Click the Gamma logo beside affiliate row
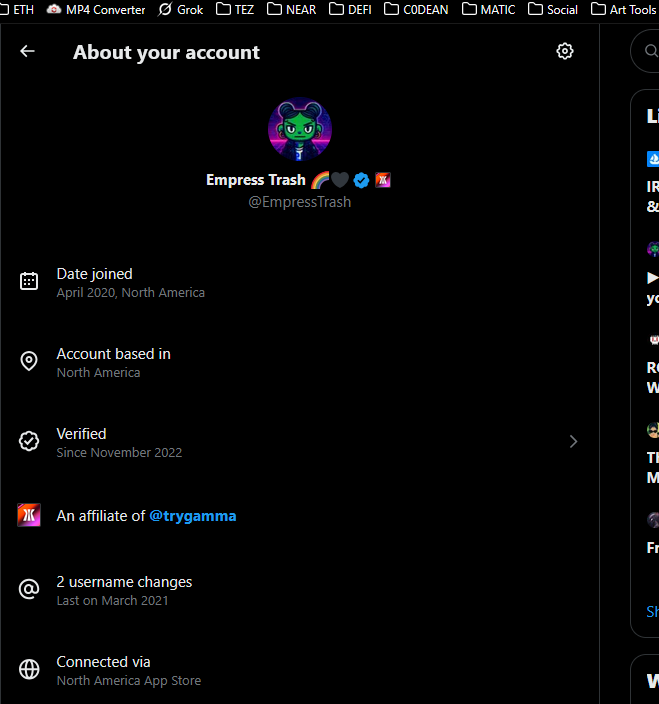 coord(29,515)
